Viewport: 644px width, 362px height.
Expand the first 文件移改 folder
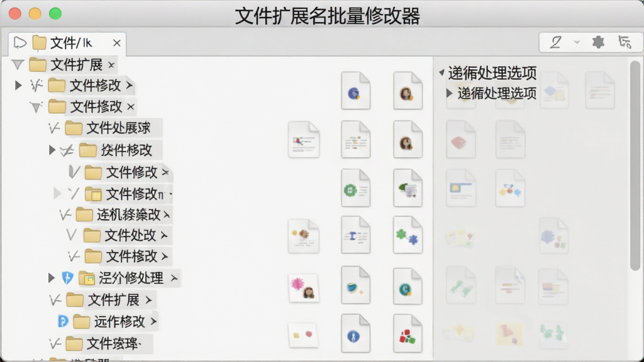point(18,85)
